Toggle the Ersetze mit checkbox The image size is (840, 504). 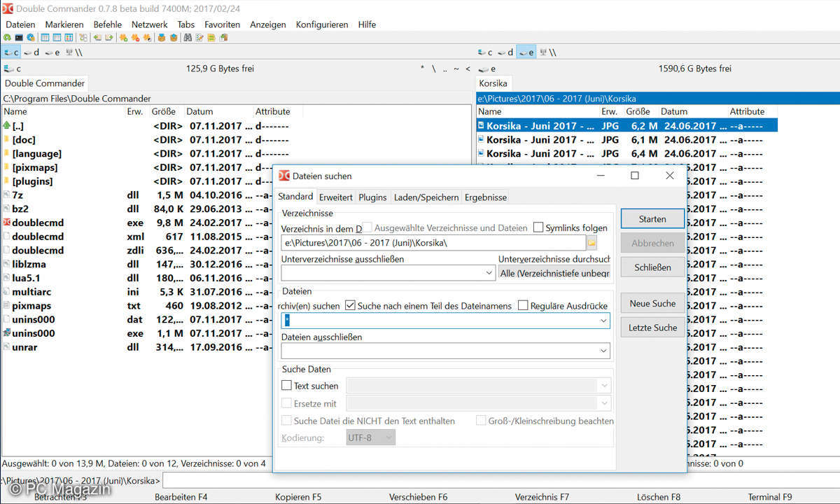click(x=286, y=403)
